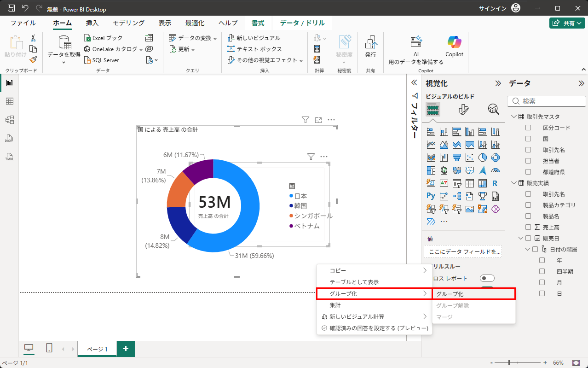Select the funnel chart visual

pos(457,158)
